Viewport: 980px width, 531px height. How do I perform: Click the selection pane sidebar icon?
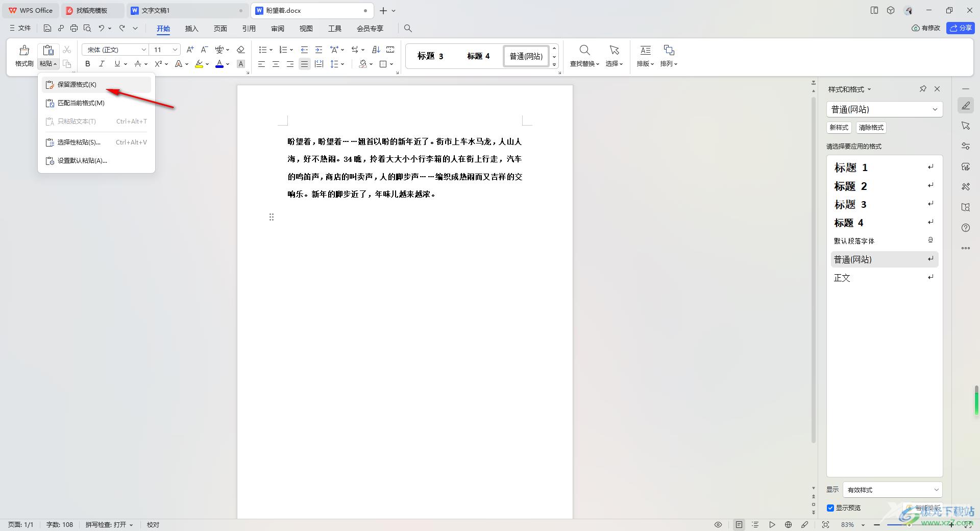pyautogui.click(x=965, y=126)
